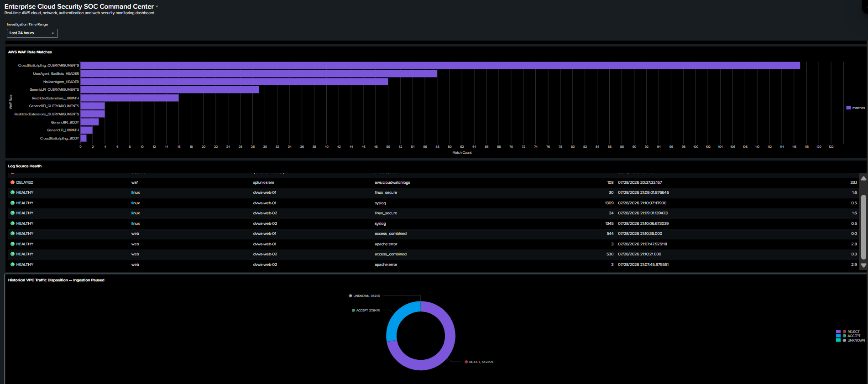This screenshot has width=868, height=384.
Task: Open the Last 24 hours time range dropdown
Action: (32, 33)
